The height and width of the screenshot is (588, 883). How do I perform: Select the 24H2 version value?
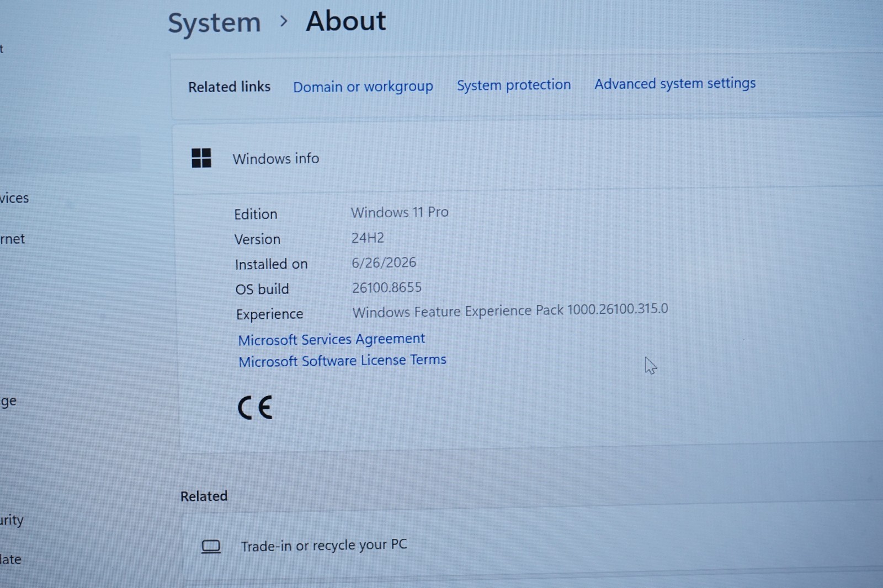[368, 238]
